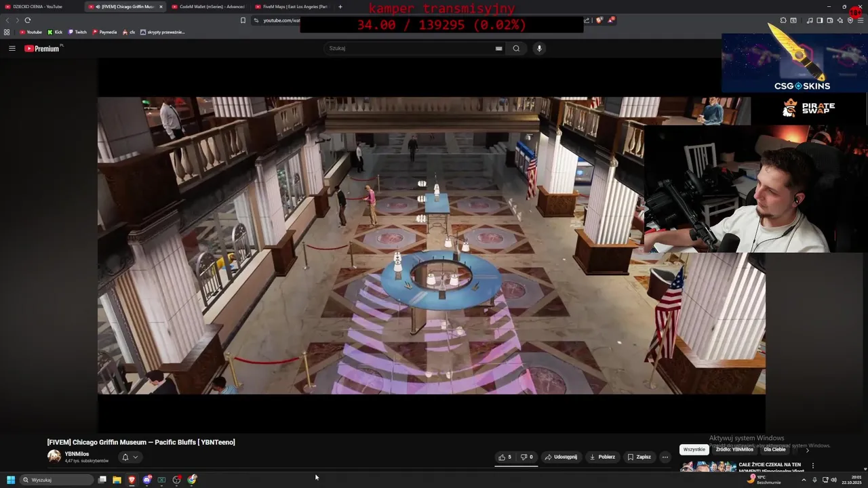Open the YBNMilos channel name link
This screenshot has height=488, width=868.
77,453
